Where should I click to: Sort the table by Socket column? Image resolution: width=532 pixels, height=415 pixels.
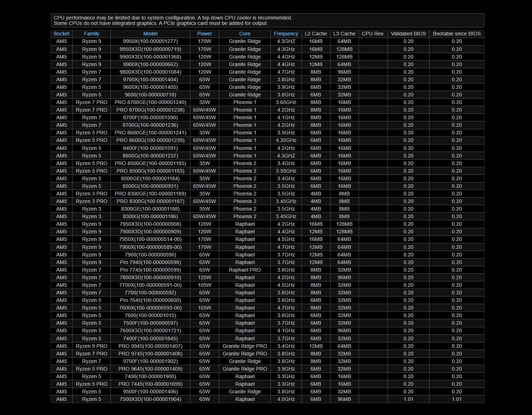click(61, 34)
